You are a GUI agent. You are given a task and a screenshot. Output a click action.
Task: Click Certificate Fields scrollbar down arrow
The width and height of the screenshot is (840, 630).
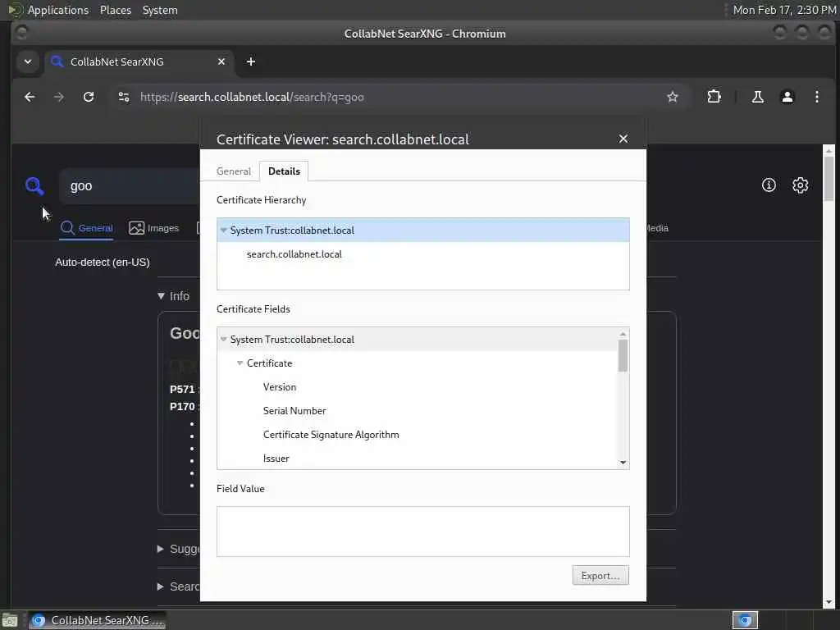coord(623,463)
